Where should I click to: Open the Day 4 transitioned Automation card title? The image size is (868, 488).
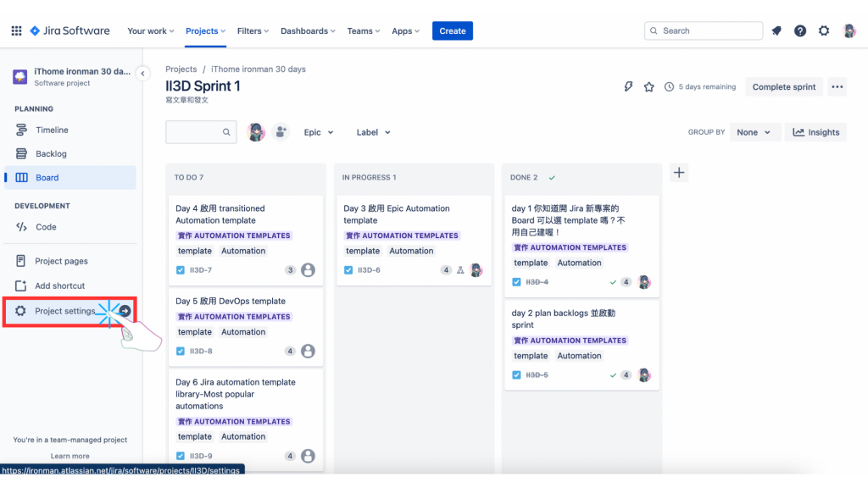tap(220, 214)
